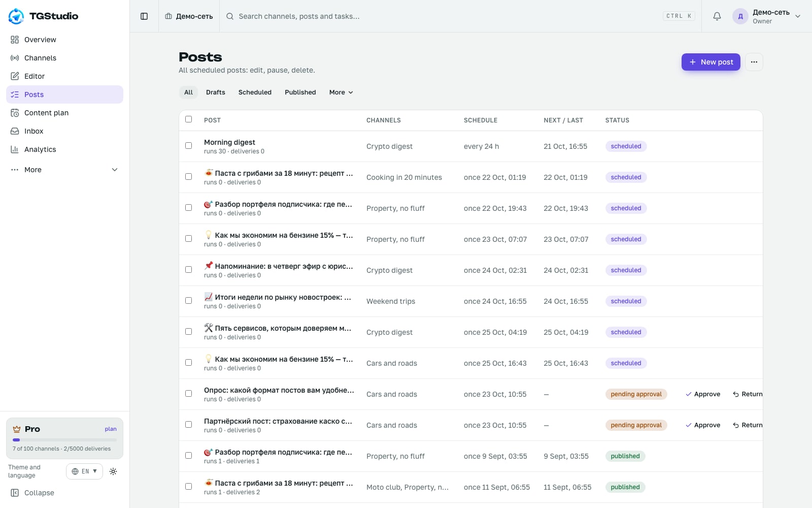Expand the More filter dropdown
Screen dimensions: 812x508
pyautogui.click(x=341, y=92)
